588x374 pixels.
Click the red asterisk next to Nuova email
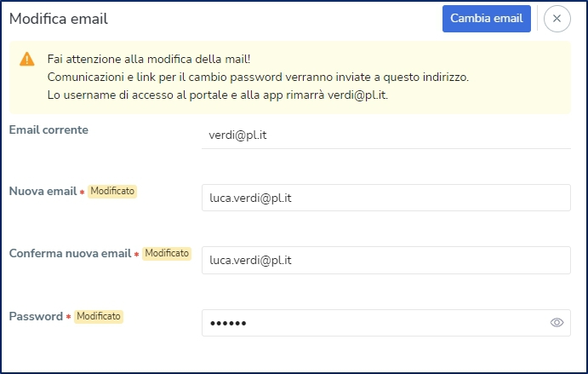click(82, 193)
